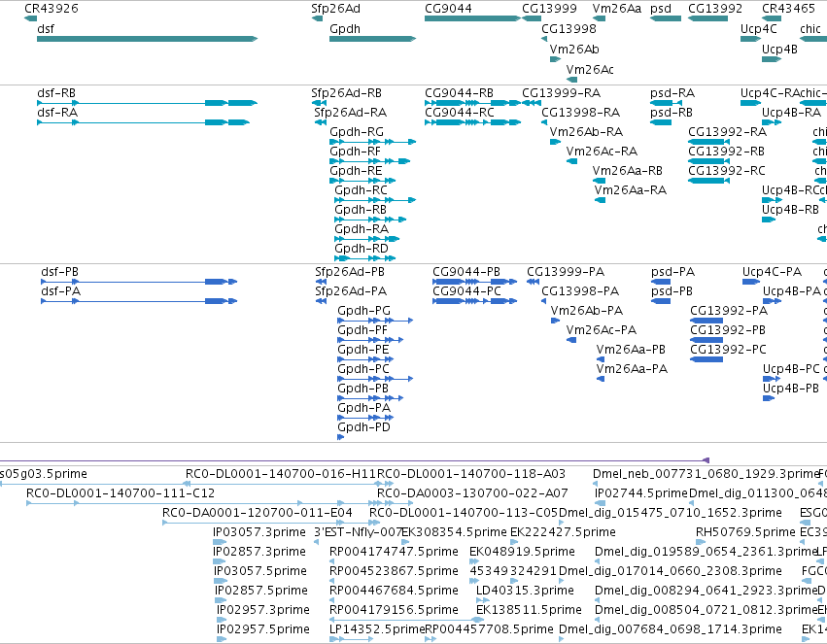This screenshot has height=644, width=827.
Task: Click the Sfp26Ad gene label
Action: coord(335,9)
